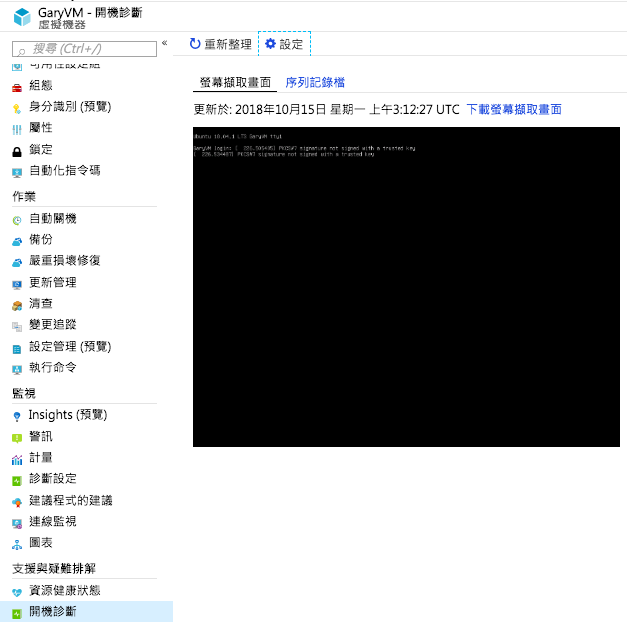This screenshot has height=624, width=627.
Task: Click the 設定 button label
Action: 291,44
